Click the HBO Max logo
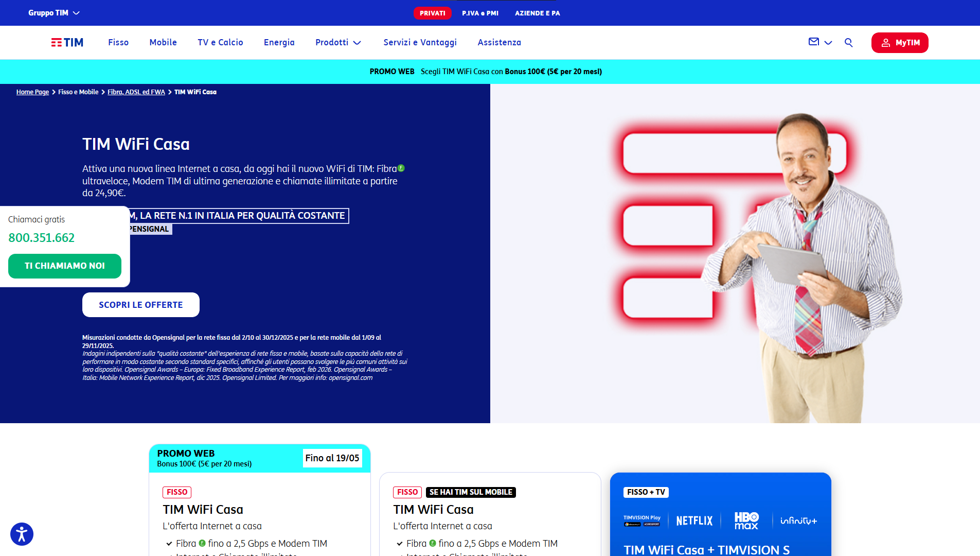 tap(746, 520)
